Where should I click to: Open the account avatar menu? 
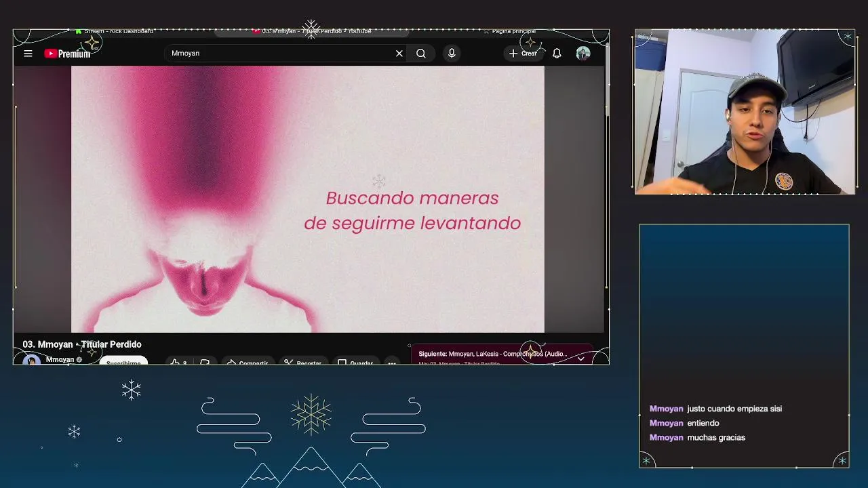coord(583,54)
